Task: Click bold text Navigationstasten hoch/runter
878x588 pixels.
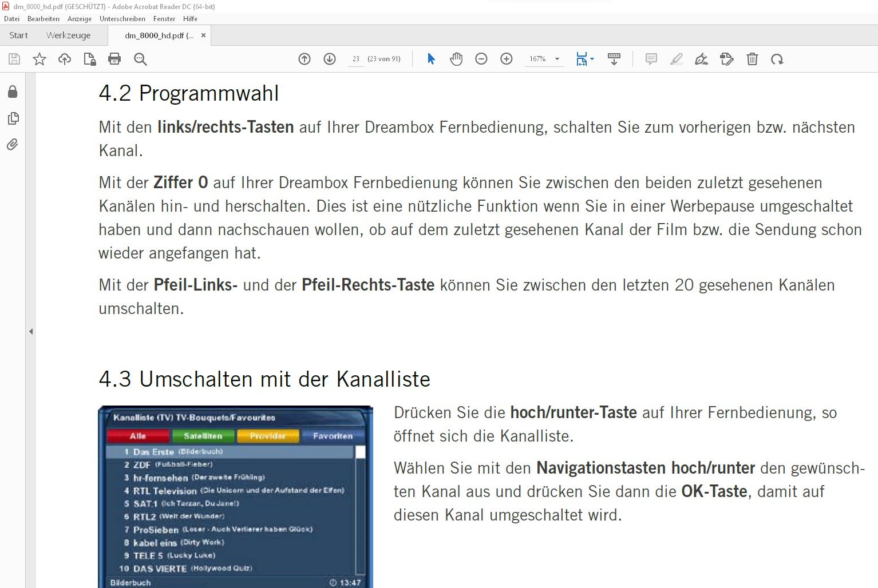Action: pyautogui.click(x=646, y=468)
